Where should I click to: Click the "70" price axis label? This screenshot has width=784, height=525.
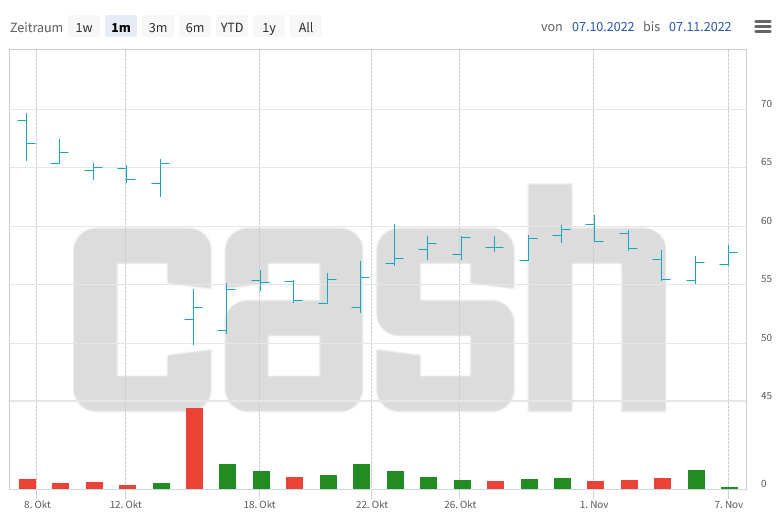pos(766,104)
